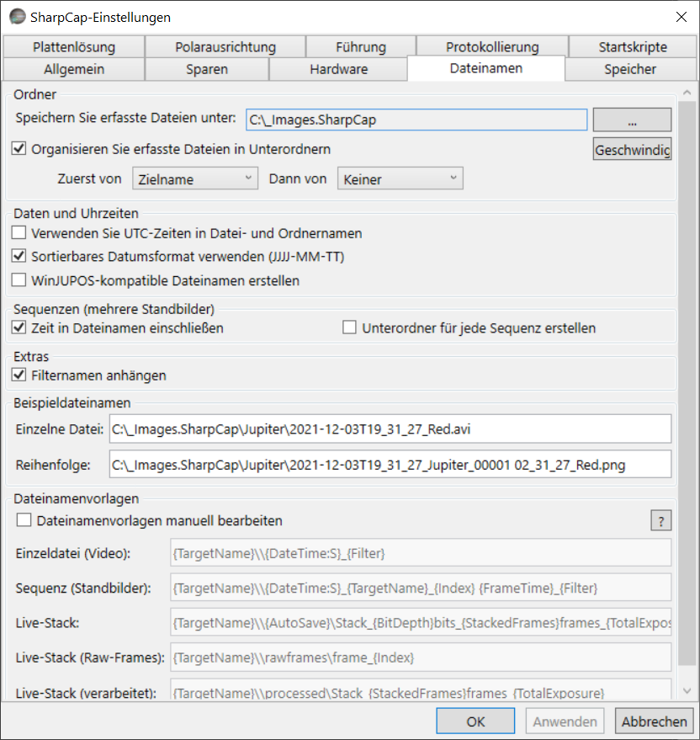Click the capture folder path field

pyautogui.click(x=416, y=120)
